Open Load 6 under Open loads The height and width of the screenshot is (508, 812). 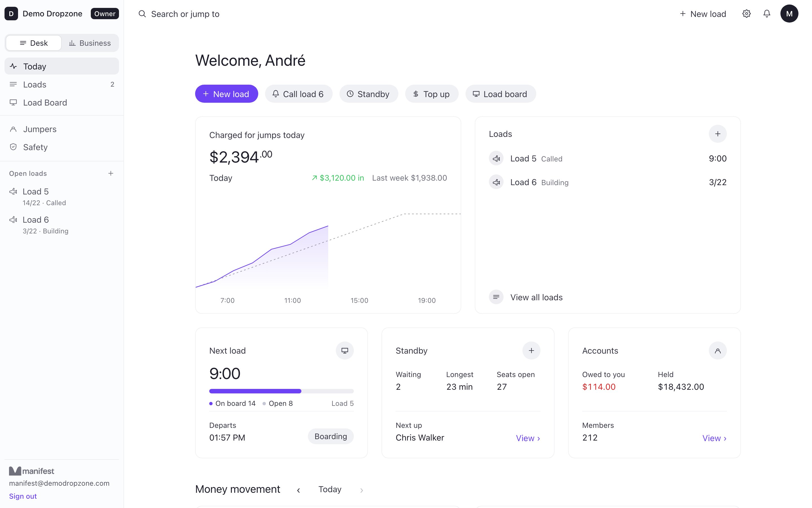pos(62,225)
